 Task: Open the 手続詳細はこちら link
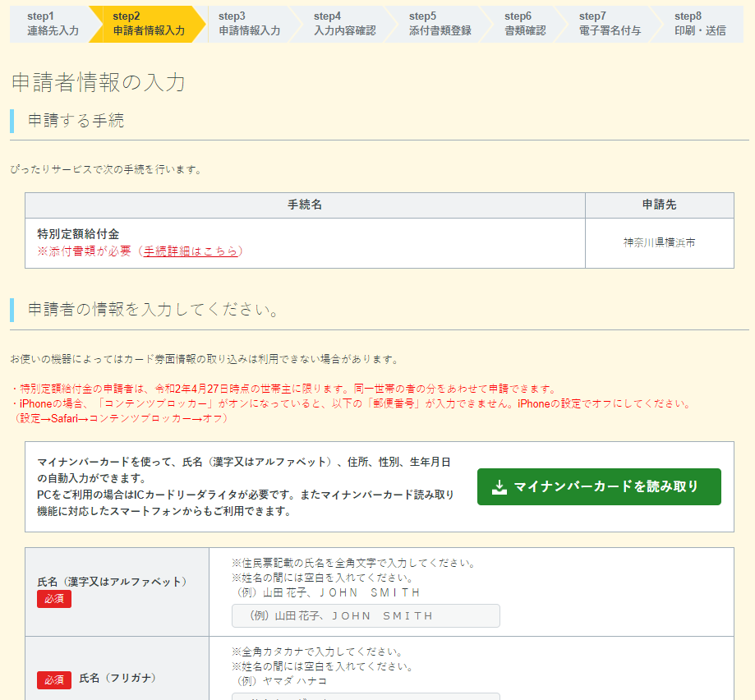click(x=191, y=251)
